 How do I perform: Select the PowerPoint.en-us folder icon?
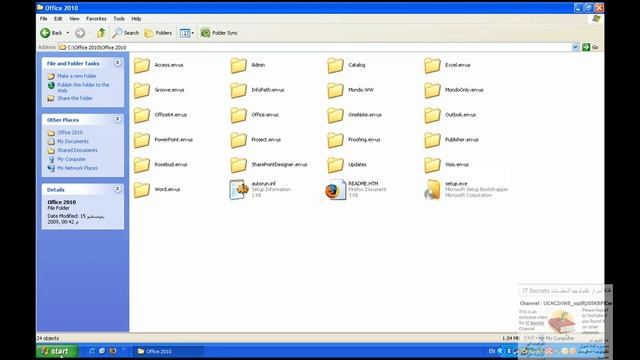tap(142, 140)
